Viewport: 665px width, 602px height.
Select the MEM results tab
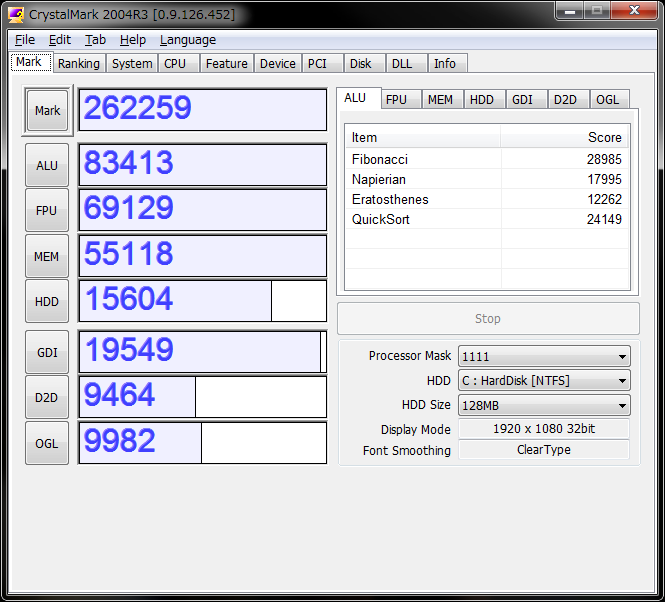tap(440, 99)
